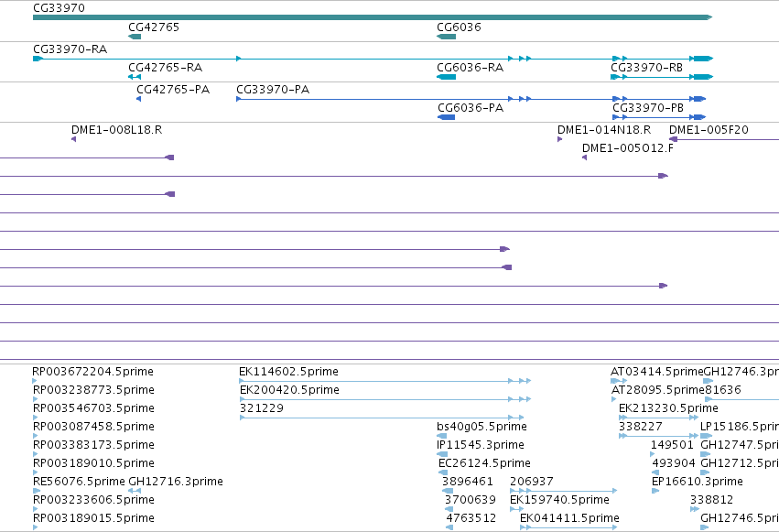Click the RP003546703.5prime label
779x532 pixels.
[x=93, y=408]
